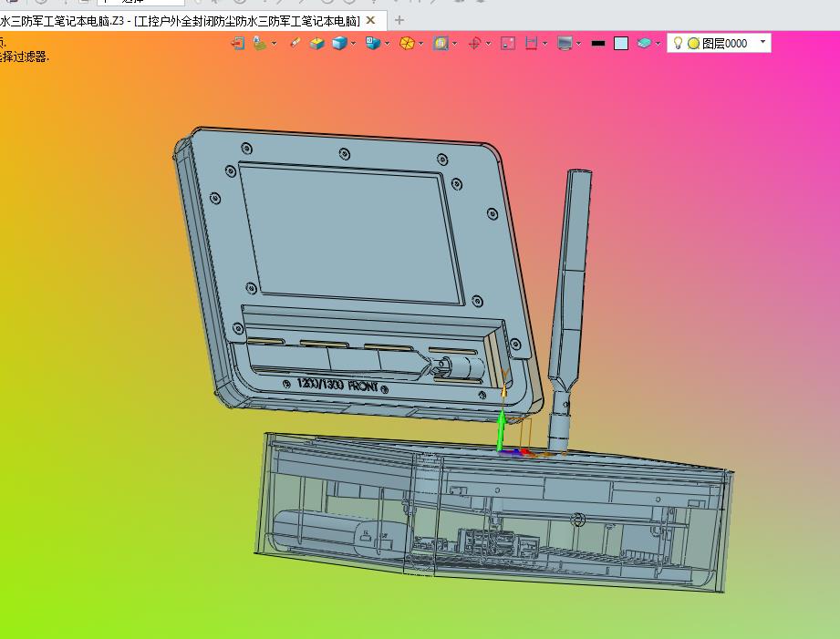Click the blue view-orientation cube icon
840x639 pixels.
coord(373,43)
